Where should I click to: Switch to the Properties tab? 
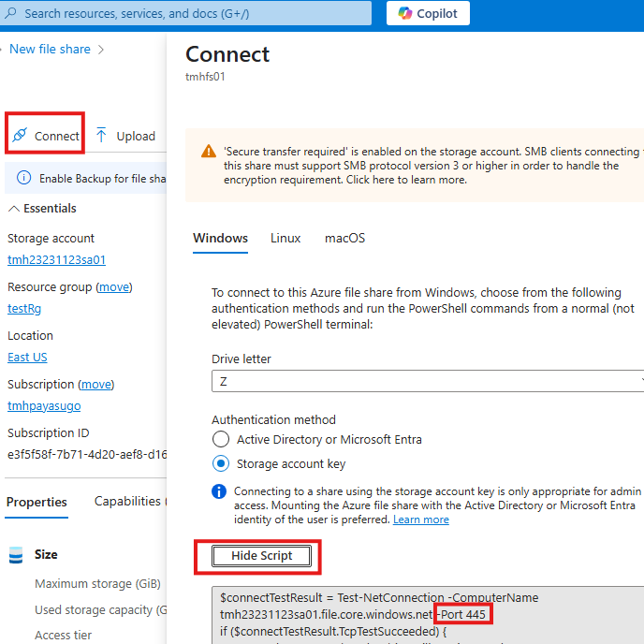point(37,502)
